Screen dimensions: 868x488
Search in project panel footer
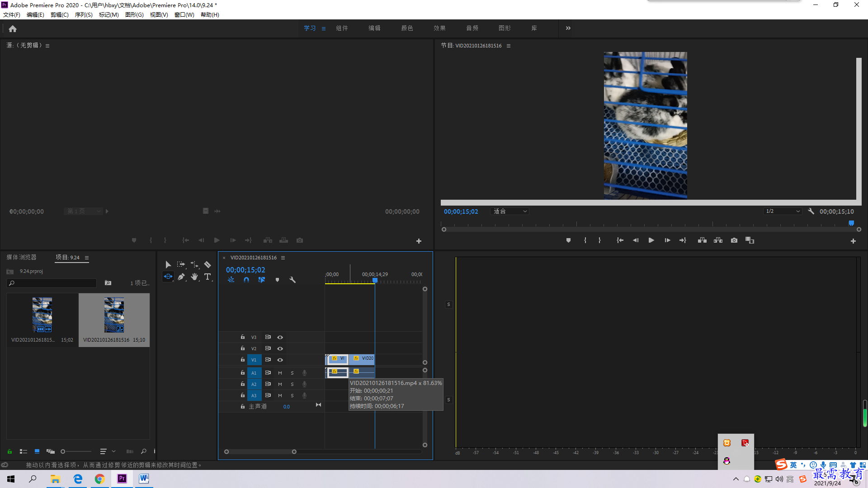point(144,451)
